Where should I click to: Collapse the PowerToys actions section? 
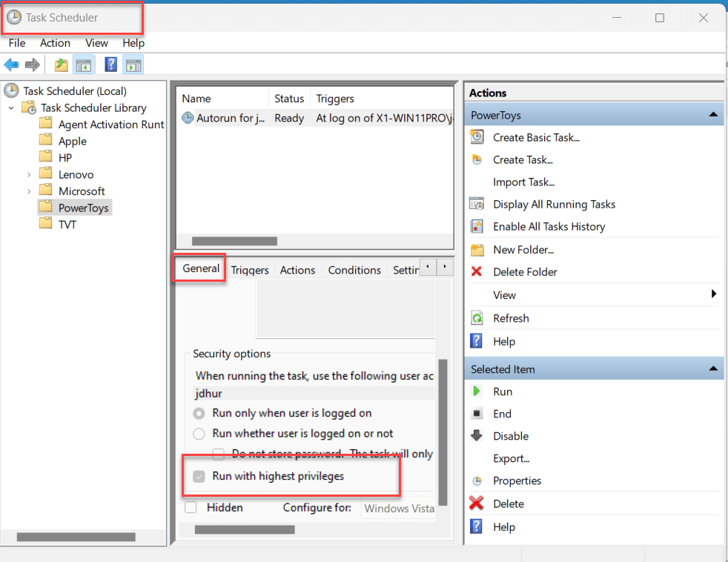click(713, 114)
